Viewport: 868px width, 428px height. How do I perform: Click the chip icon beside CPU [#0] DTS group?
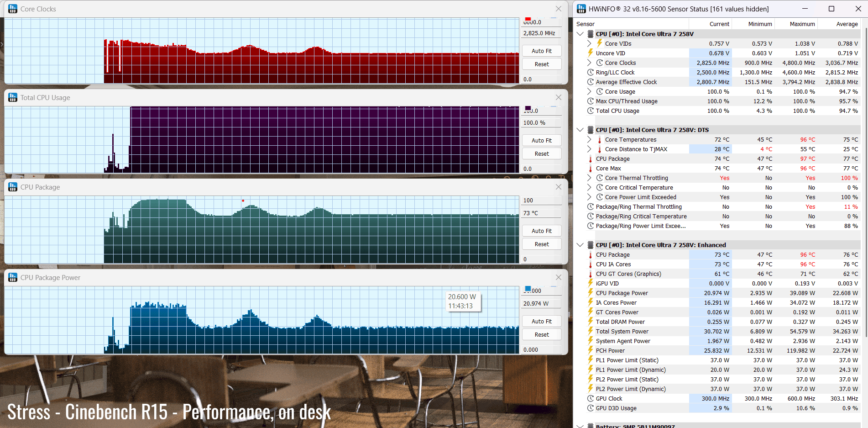click(591, 130)
